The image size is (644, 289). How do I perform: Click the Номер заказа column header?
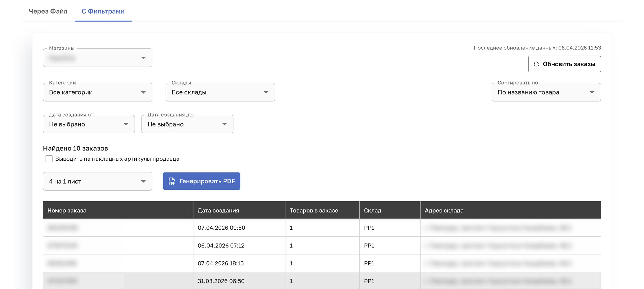coord(67,211)
